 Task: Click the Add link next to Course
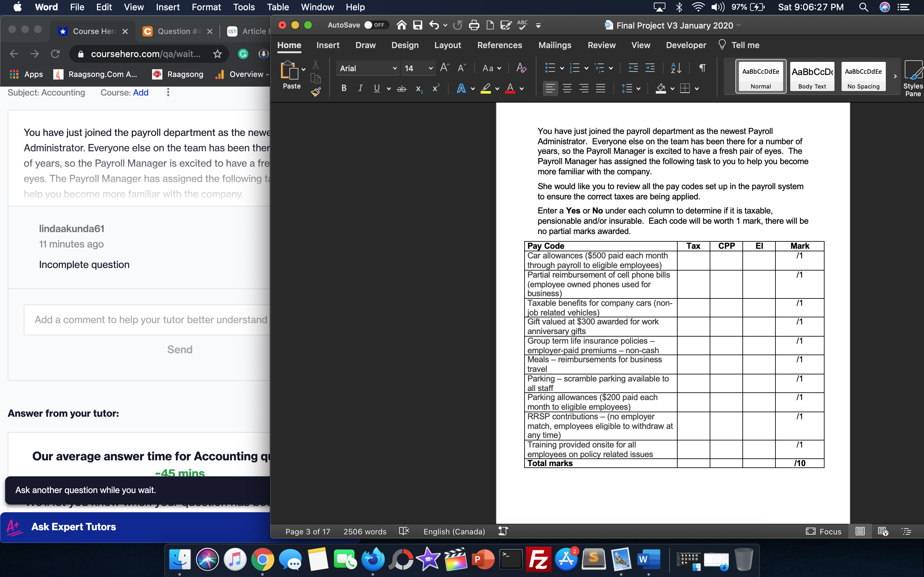141,92
